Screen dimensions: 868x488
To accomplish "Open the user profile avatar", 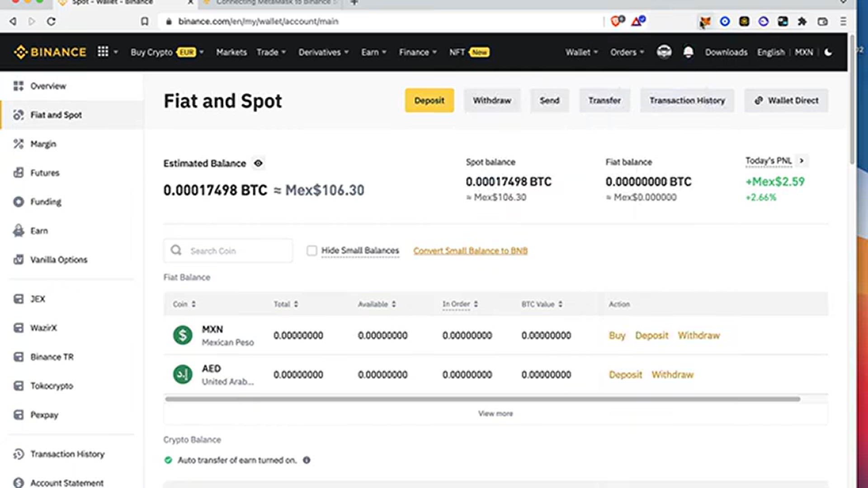I will coord(664,52).
